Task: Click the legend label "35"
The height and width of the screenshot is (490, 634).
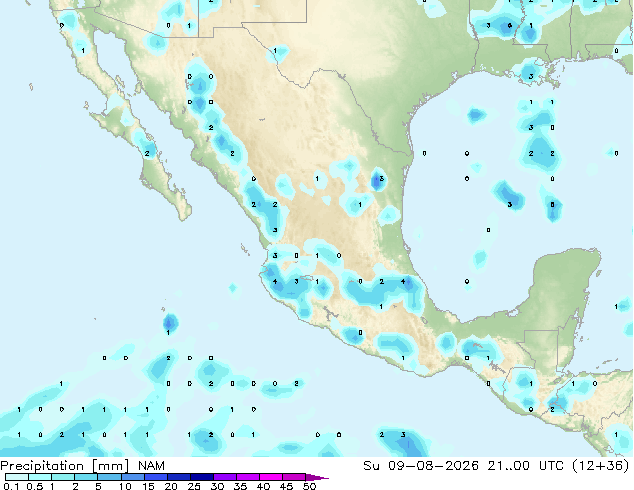Action: (x=240, y=486)
